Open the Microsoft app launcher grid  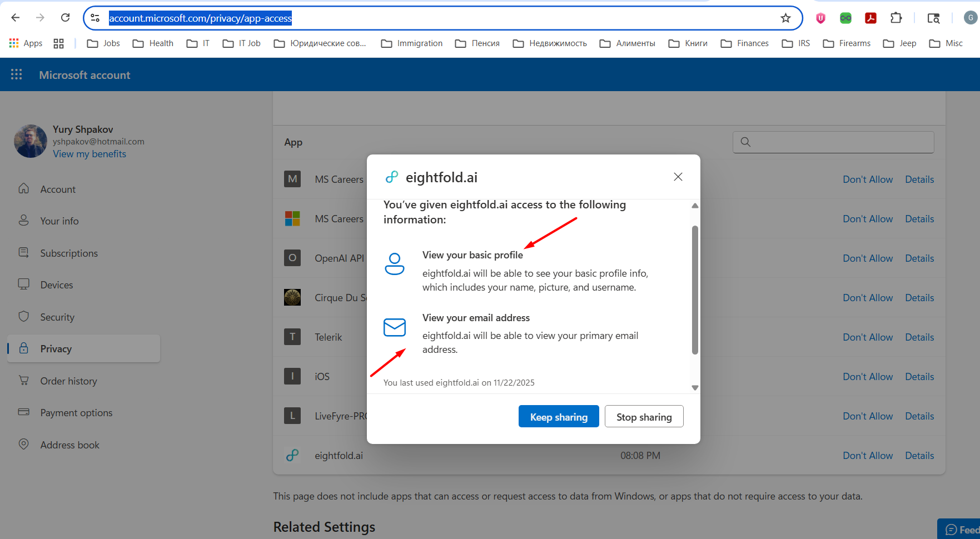tap(17, 74)
